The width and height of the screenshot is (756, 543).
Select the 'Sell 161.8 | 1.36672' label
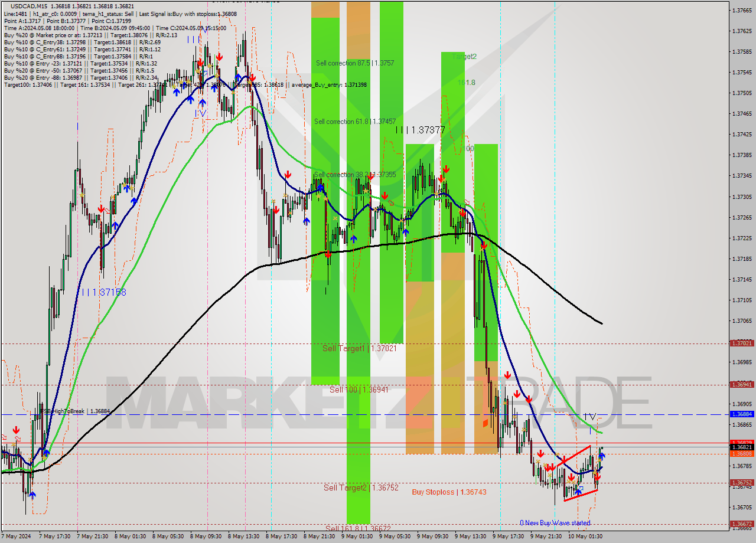pos(358,528)
